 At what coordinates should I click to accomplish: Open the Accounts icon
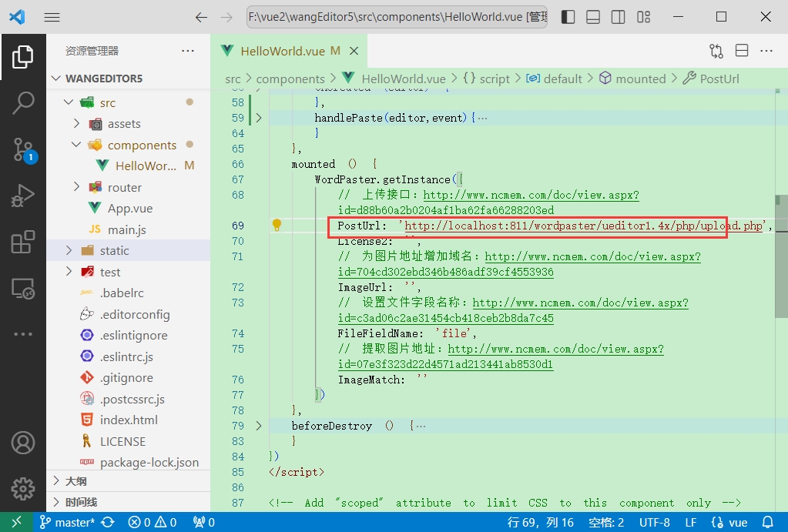(23, 443)
